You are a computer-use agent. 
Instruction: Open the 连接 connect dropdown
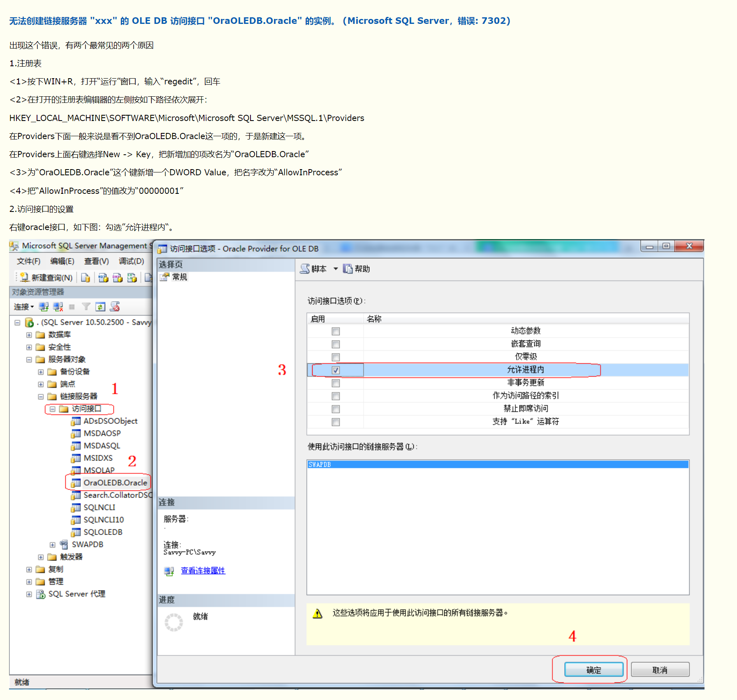24,307
